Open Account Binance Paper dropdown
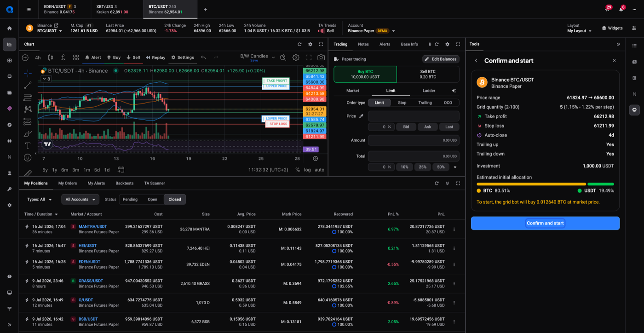 (x=372, y=31)
